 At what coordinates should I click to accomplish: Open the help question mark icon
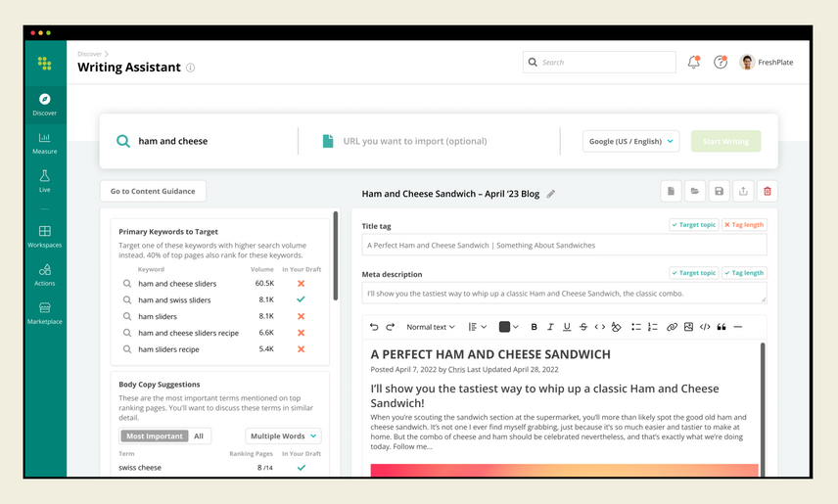(721, 62)
